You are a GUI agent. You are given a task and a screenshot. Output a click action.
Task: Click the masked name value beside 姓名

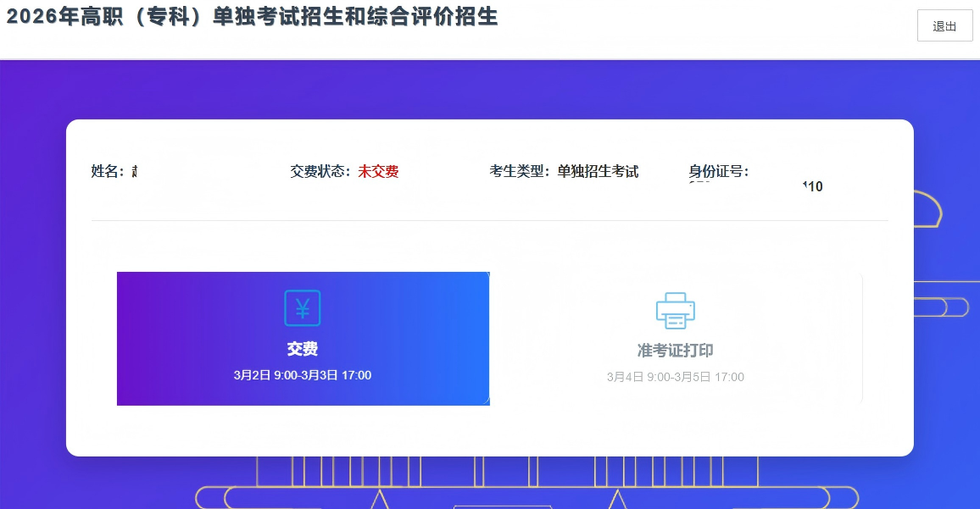click(136, 171)
